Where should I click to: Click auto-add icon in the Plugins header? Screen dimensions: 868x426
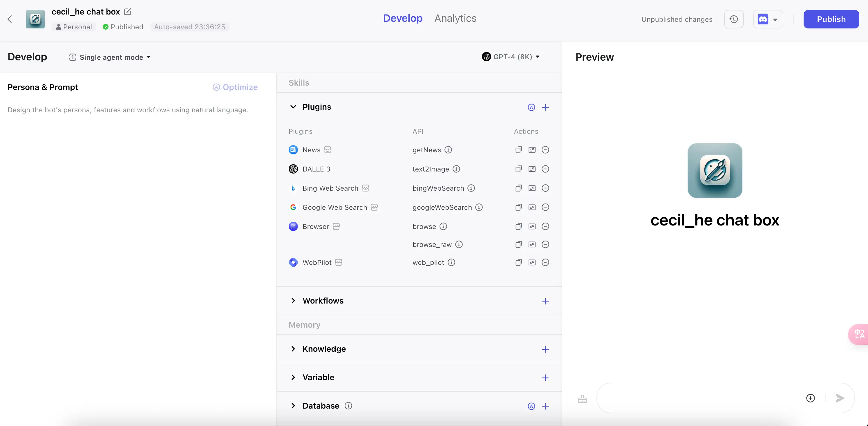pyautogui.click(x=531, y=107)
